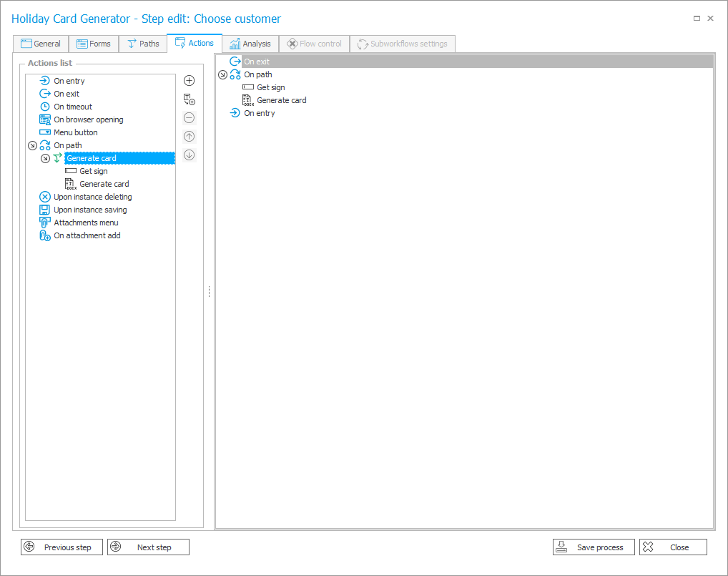Image resolution: width=728 pixels, height=576 pixels.
Task: Select Generate card DOCX action in Actions list
Action: coord(104,185)
